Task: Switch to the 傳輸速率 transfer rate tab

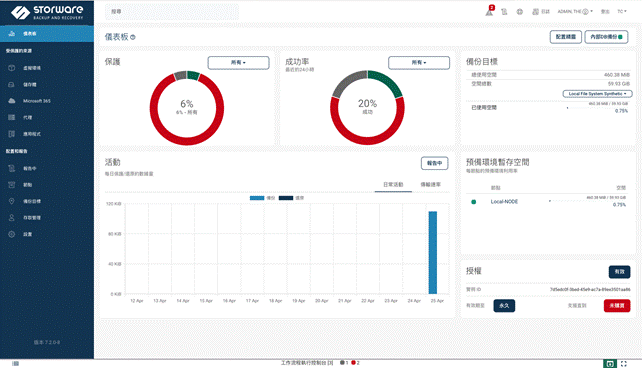Action: point(431,185)
